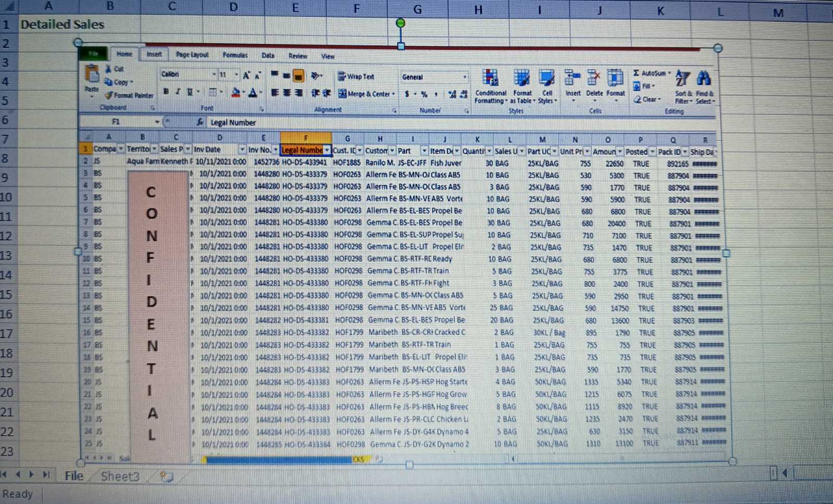
Task: Click the blue horizontal scrollbar in embedded screenshot
Action: coord(279,460)
